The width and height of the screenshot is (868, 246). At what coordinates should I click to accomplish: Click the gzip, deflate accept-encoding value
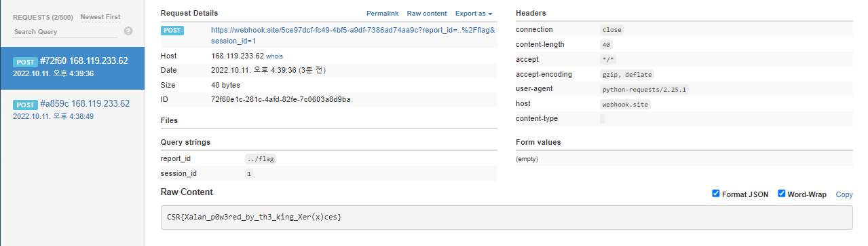coord(627,75)
